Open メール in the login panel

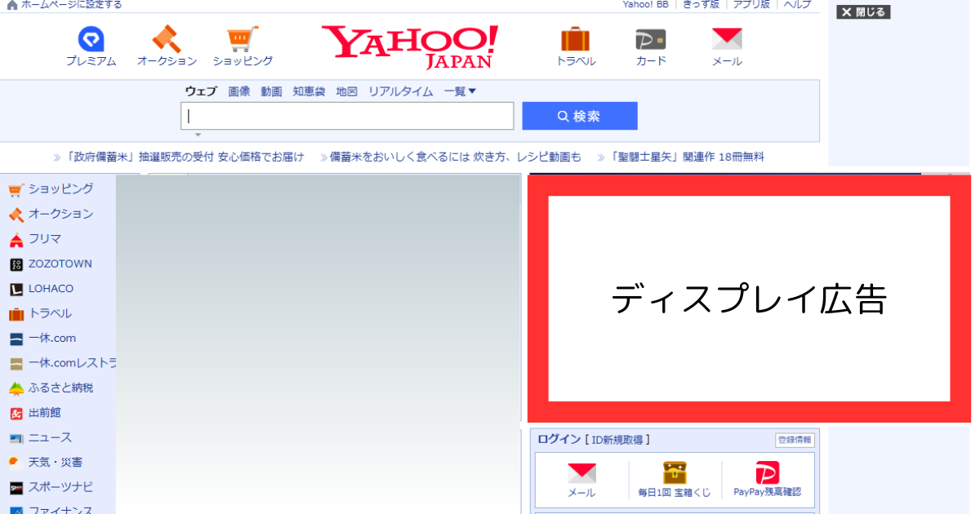[581, 480]
